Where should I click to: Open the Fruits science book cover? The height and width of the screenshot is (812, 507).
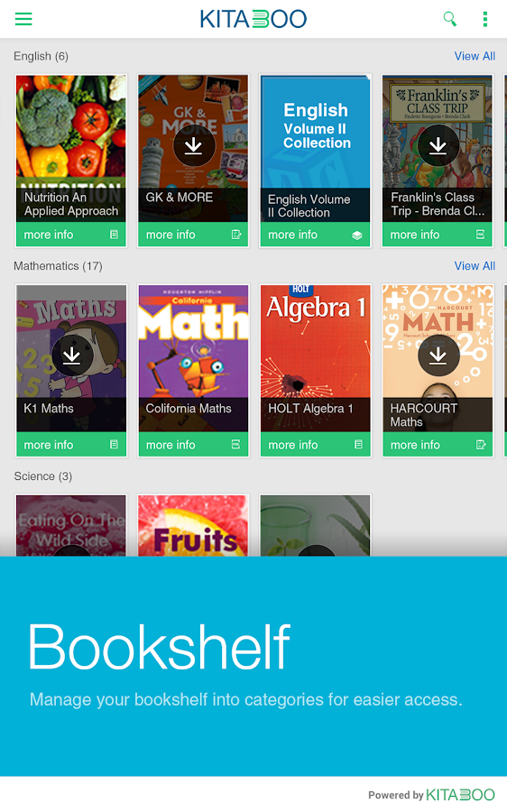tap(193, 526)
